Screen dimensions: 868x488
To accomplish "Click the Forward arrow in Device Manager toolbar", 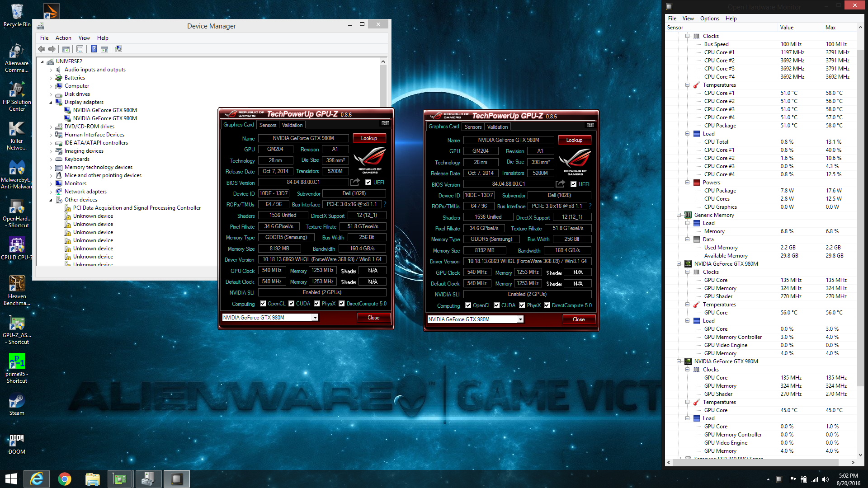I will tap(52, 49).
